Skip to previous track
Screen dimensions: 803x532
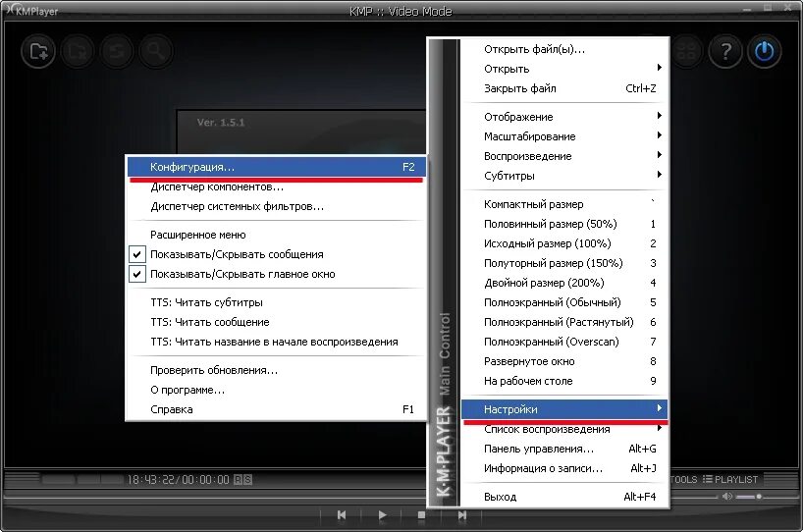pyautogui.click(x=342, y=514)
